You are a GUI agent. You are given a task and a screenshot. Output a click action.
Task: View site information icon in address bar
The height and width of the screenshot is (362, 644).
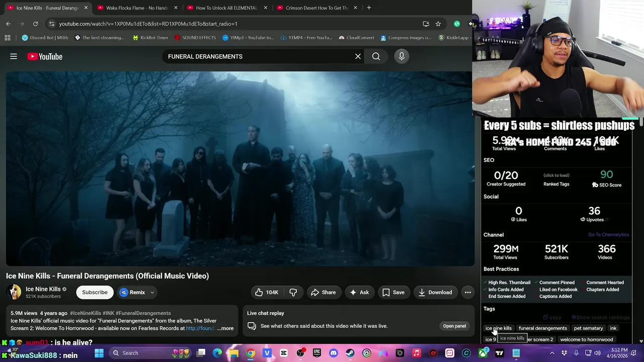click(x=51, y=24)
